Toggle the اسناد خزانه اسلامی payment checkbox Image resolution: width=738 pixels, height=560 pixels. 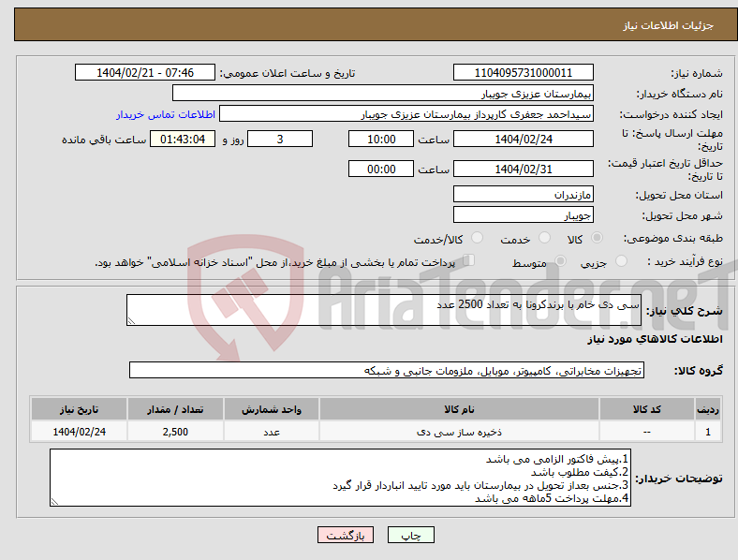pos(469,260)
